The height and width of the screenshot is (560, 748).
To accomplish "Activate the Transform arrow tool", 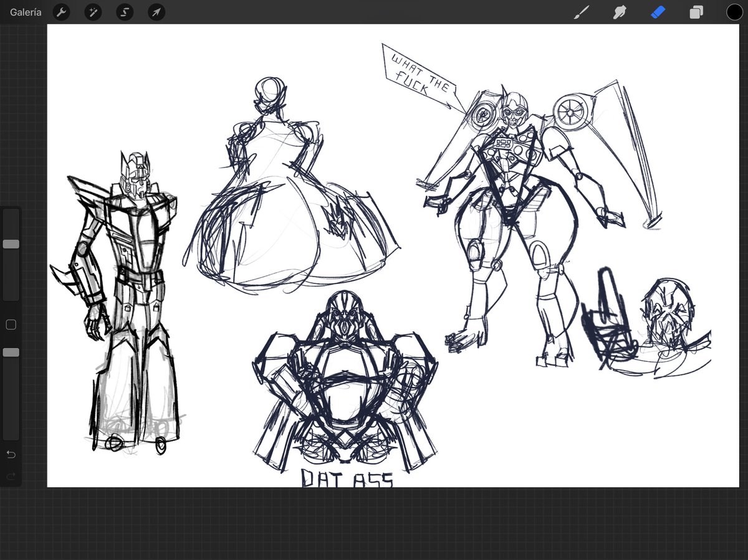I will (156, 12).
